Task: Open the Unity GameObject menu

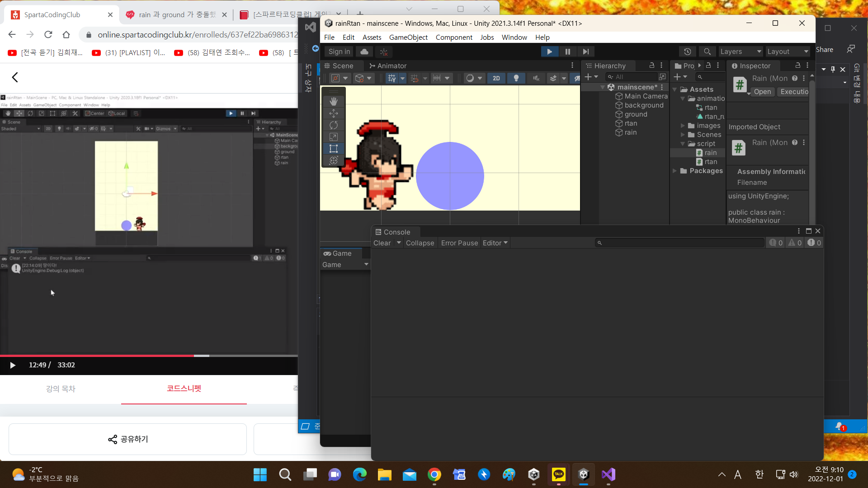Action: [408, 38]
